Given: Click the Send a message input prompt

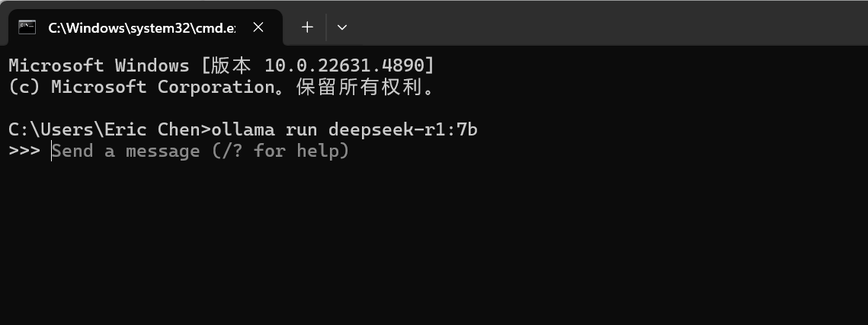Looking at the screenshot, I should [125, 151].
